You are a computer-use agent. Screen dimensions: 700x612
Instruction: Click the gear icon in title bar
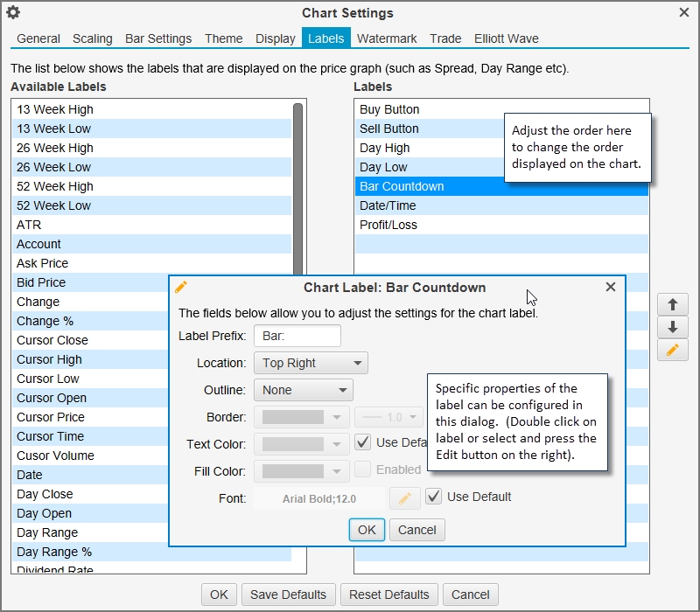(13, 12)
